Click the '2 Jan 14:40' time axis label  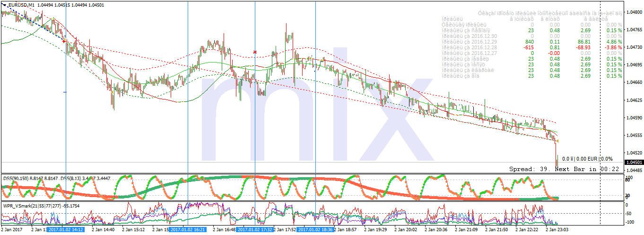click(103, 230)
